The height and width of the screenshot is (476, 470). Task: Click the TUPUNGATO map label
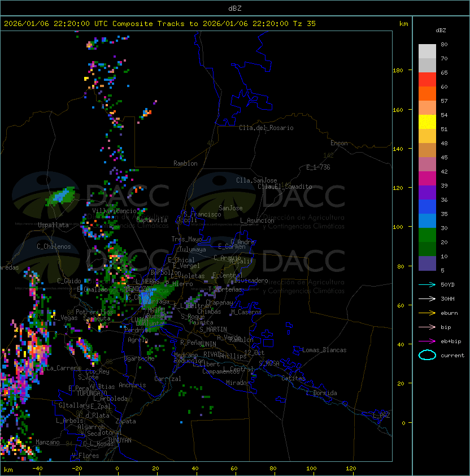[x=92, y=393]
